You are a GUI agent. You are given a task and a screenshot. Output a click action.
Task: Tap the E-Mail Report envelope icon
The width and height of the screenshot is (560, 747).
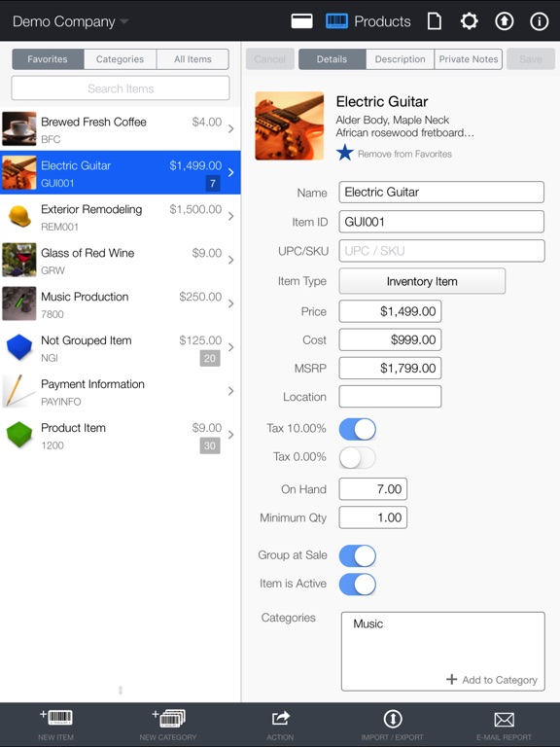point(504,720)
